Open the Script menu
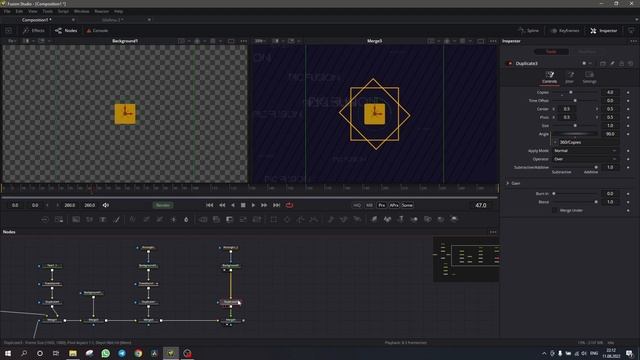Image resolution: width=640 pixels, height=360 pixels. [x=63, y=11]
